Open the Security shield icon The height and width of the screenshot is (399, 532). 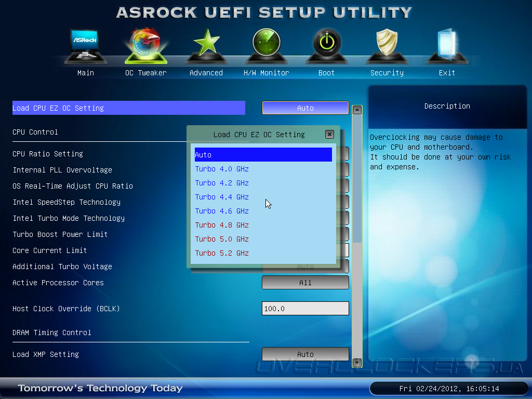click(387, 46)
